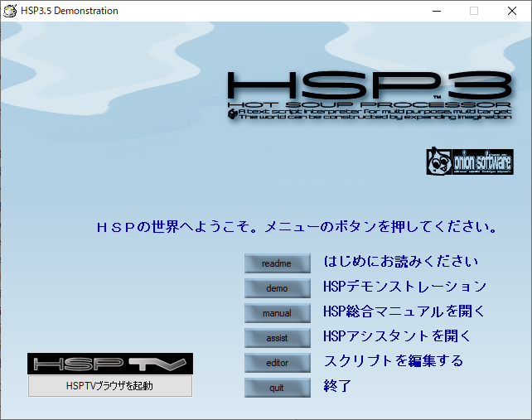Click the HSPTV logo banner

tap(110, 364)
